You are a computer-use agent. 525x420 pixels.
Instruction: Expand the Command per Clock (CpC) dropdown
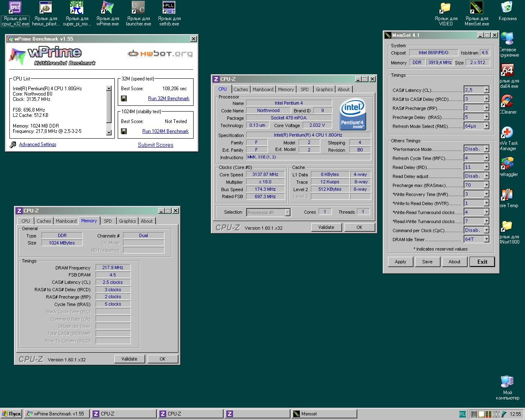point(486,230)
